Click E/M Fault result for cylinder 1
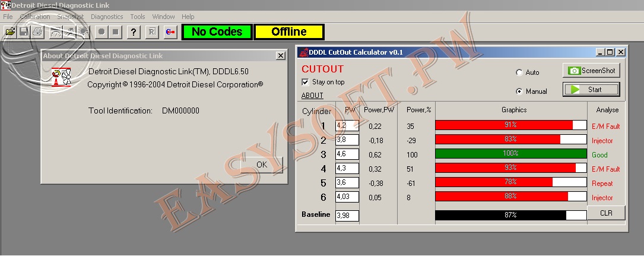 (x=606, y=126)
